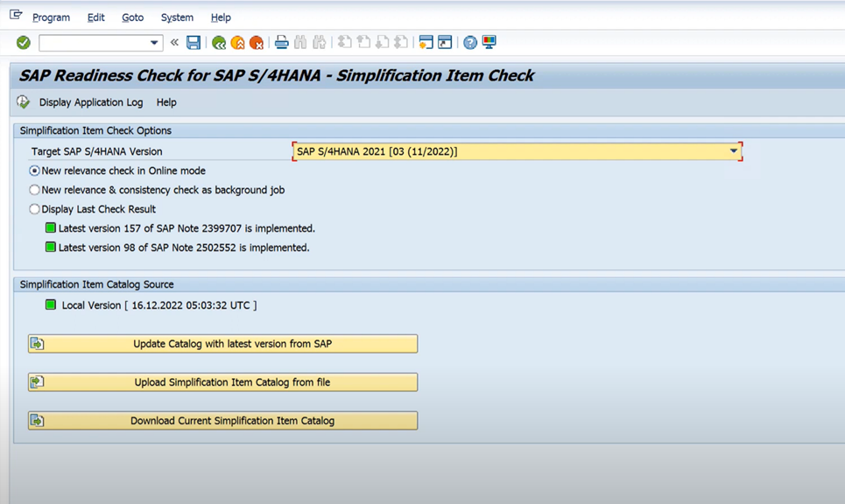Viewport: 845px width, 504px height.
Task: Click the Save floppy disk icon
Action: tap(194, 43)
